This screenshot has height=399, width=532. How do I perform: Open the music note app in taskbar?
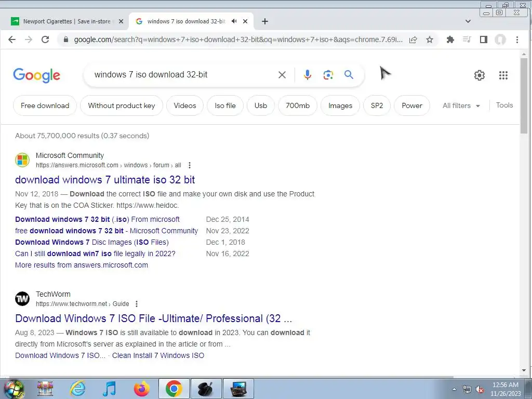click(110, 389)
